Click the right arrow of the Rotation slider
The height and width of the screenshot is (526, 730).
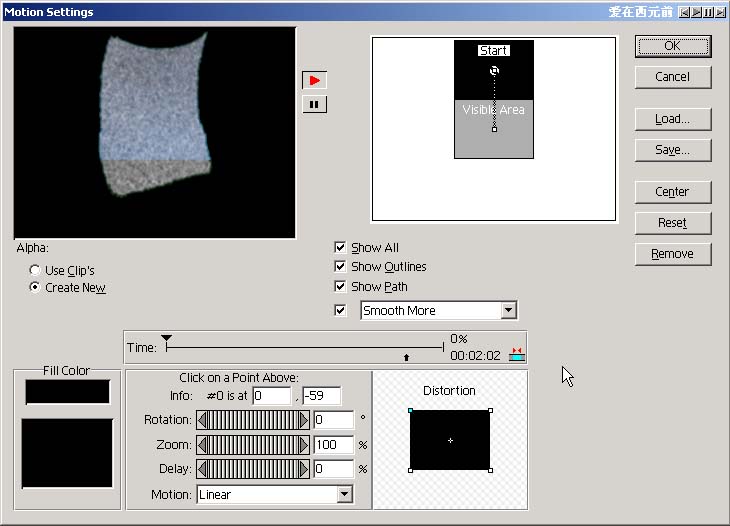304,420
